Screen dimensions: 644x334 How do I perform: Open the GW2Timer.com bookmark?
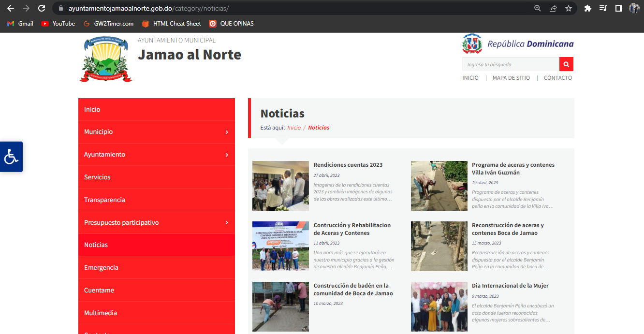(108, 24)
